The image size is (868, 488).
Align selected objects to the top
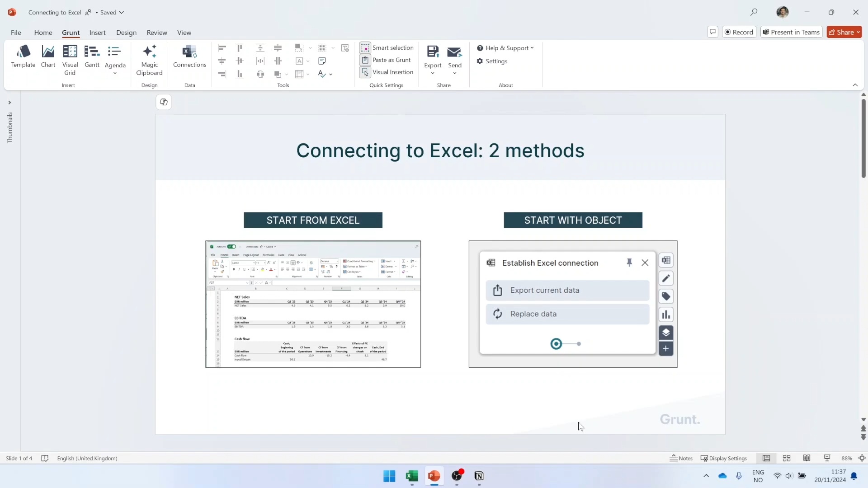click(240, 48)
